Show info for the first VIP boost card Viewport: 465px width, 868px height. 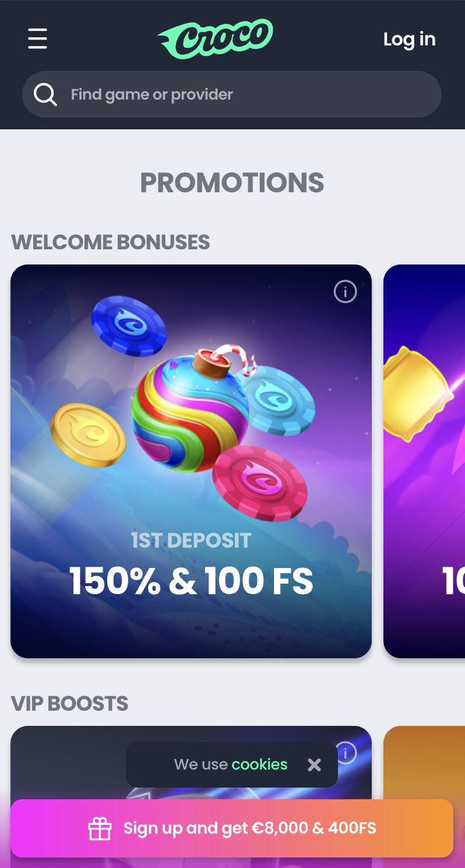click(345, 753)
